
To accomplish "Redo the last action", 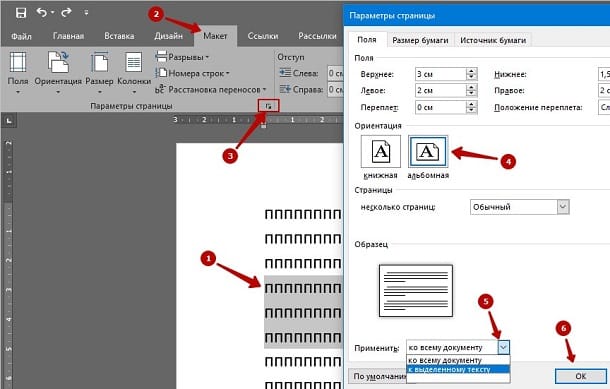I will (x=66, y=13).
